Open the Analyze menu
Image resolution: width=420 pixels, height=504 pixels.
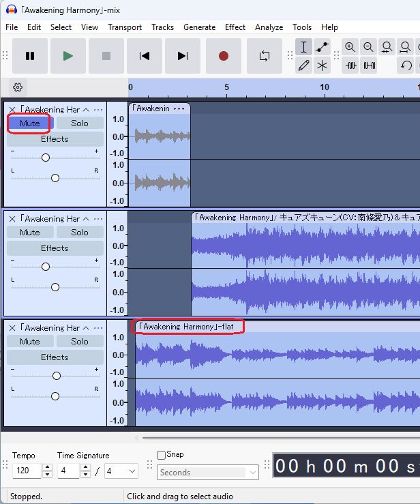[x=269, y=27]
